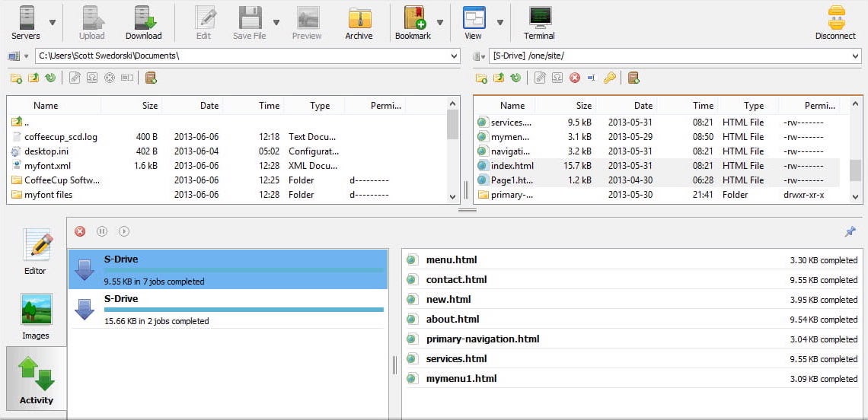The height and width of the screenshot is (420, 868).
Task: Rename the selected remote file
Action: coord(591,78)
